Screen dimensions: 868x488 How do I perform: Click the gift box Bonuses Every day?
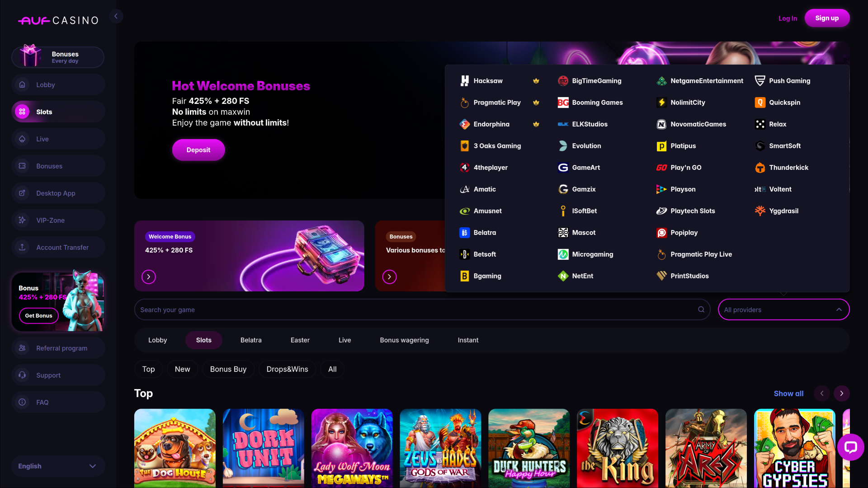(58, 57)
